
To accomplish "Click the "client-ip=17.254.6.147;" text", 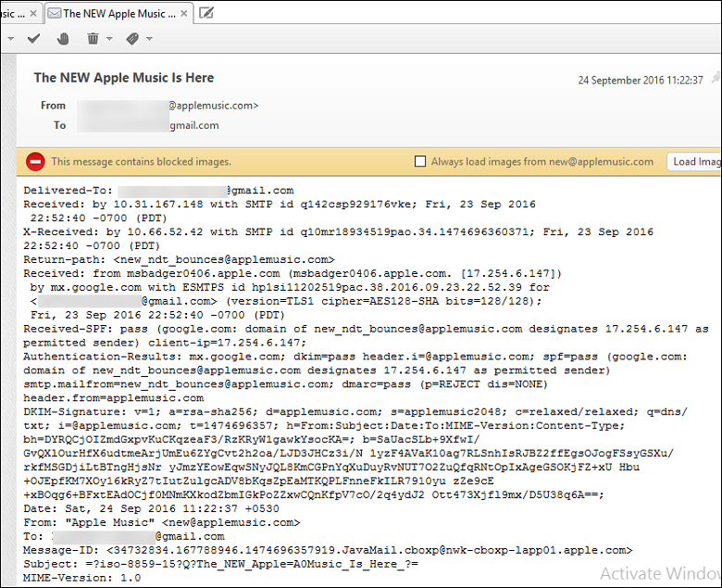I will pos(227,343).
